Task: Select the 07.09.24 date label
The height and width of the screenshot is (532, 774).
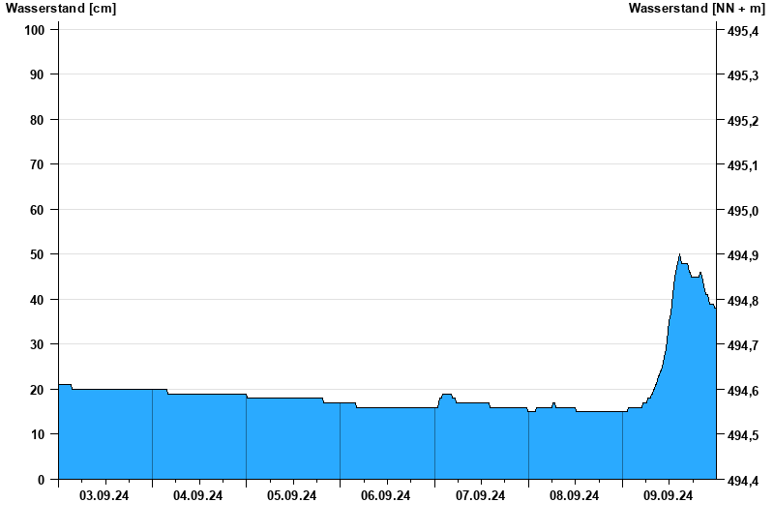Action: pos(481,496)
